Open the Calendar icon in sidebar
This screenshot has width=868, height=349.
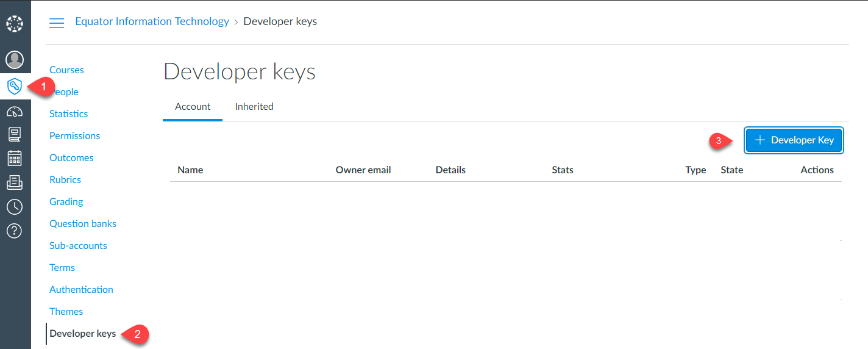click(x=15, y=158)
